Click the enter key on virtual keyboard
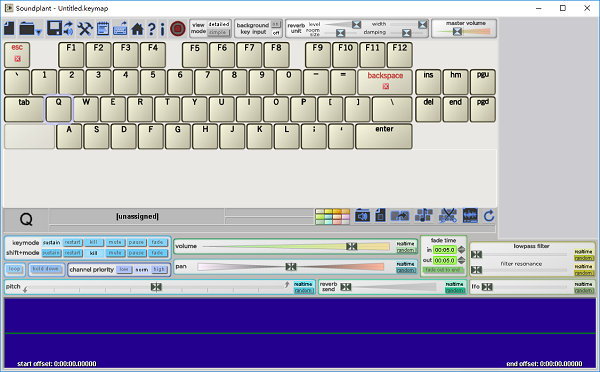 (x=384, y=136)
